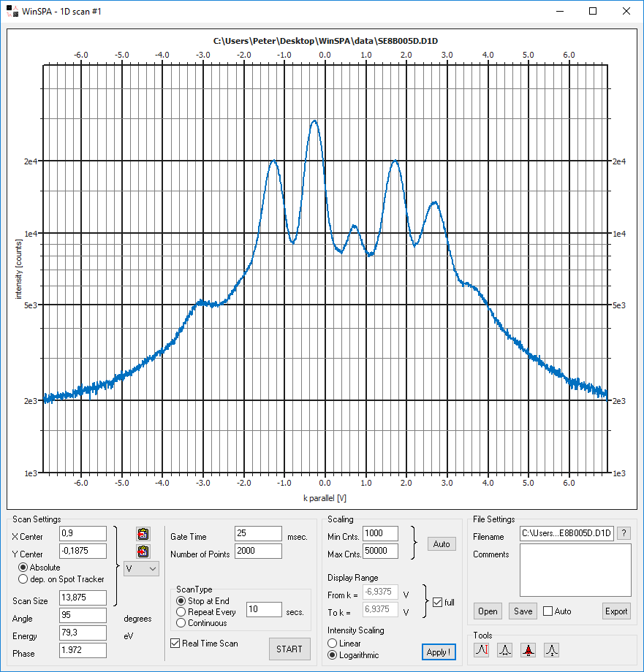Click the Filename path field
The image size is (644, 672).
tap(567, 533)
